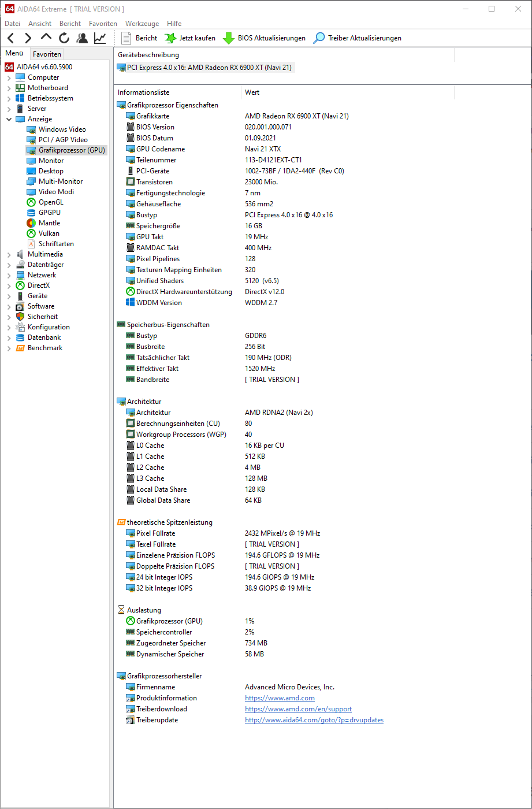The width and height of the screenshot is (532, 809).
Task: Expand the Computer tree node
Action: pyautogui.click(x=9, y=77)
